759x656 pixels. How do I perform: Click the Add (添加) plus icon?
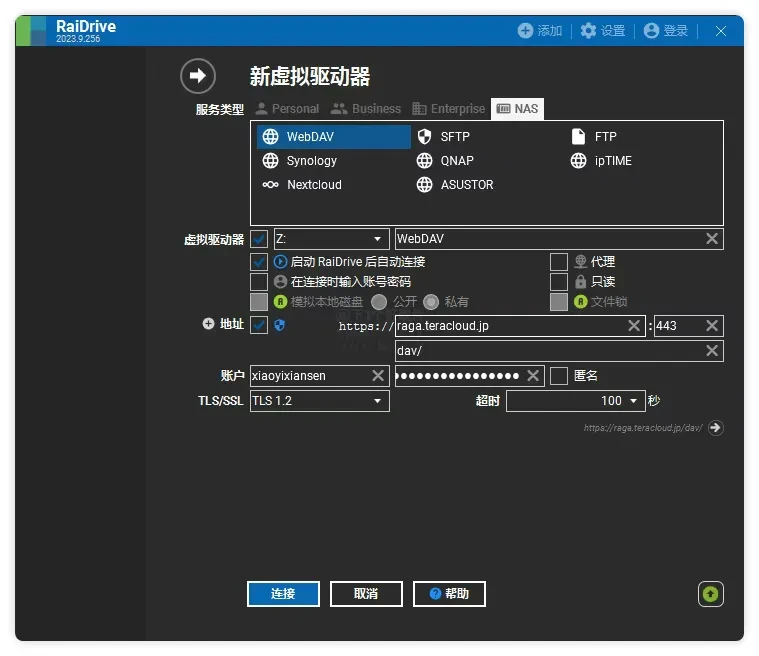click(525, 31)
